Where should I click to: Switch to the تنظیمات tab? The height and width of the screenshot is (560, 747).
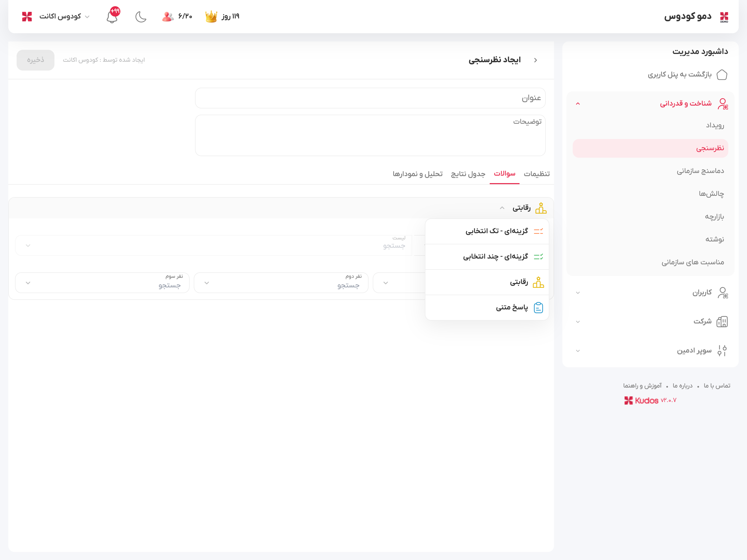coord(536,174)
